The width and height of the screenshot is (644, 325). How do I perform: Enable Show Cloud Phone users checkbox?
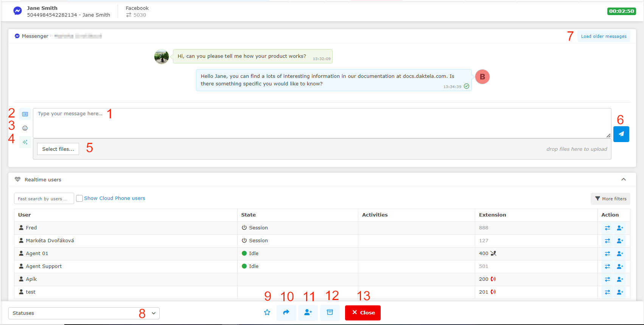[x=79, y=198]
